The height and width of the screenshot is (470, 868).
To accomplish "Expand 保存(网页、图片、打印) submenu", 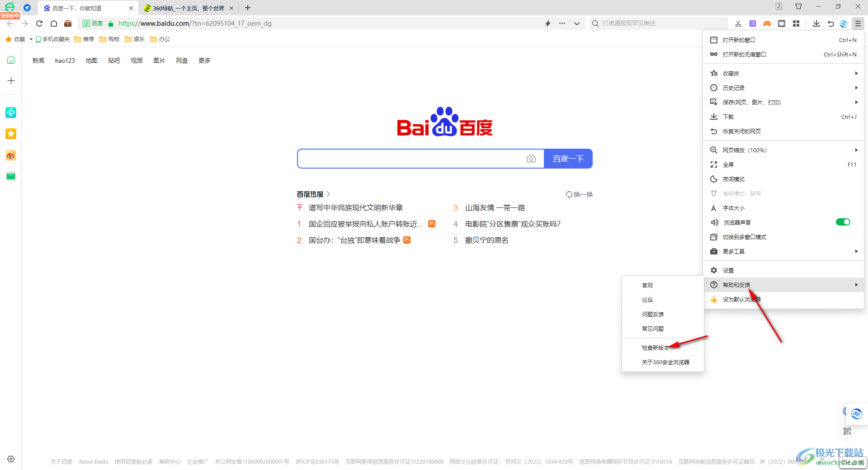I will coord(783,102).
